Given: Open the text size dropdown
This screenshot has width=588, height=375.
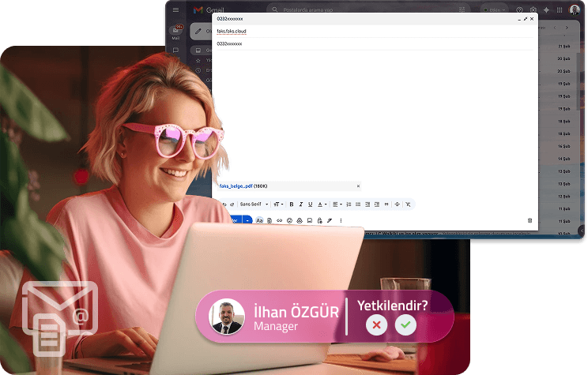Looking at the screenshot, I should 278,204.
